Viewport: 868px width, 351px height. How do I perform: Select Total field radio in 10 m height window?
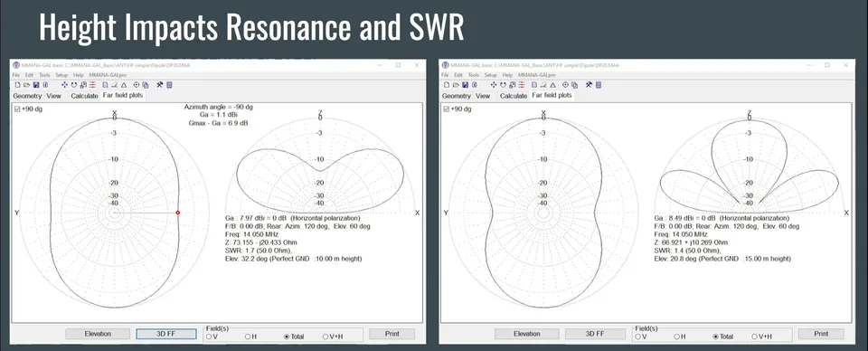(x=287, y=336)
